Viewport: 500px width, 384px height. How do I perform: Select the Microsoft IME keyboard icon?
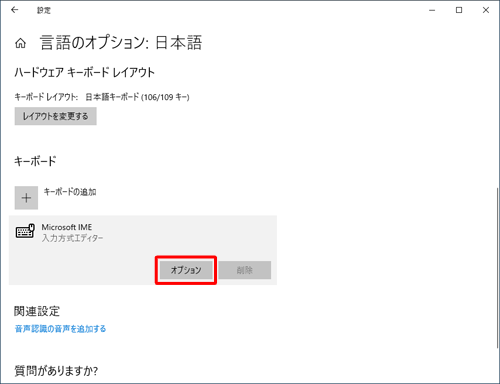[25, 231]
